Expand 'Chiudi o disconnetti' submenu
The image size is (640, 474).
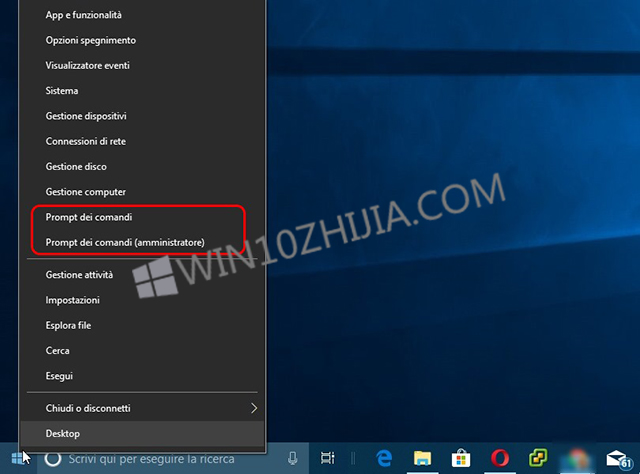142,408
